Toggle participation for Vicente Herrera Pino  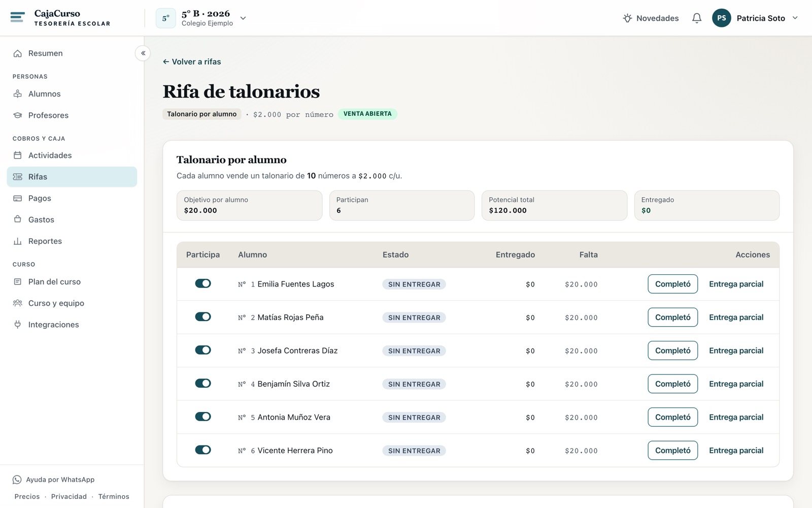[203, 450]
